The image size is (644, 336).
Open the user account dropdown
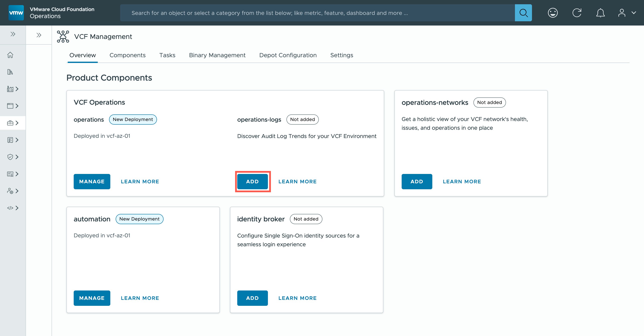[x=627, y=13]
